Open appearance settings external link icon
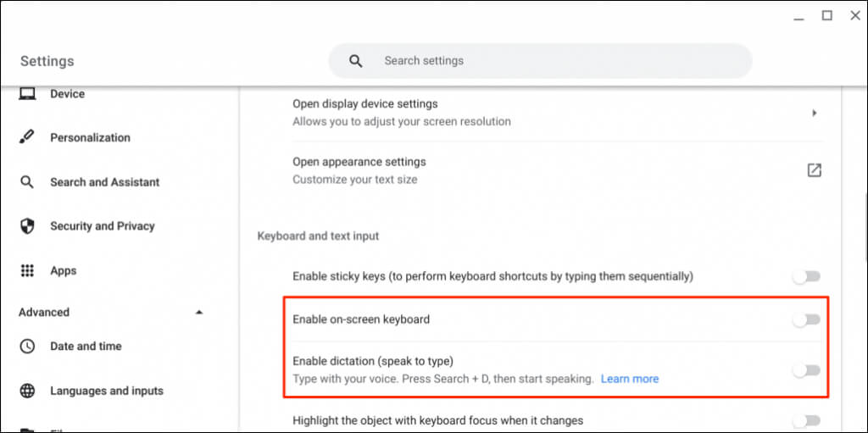868x433 pixels. pos(814,170)
